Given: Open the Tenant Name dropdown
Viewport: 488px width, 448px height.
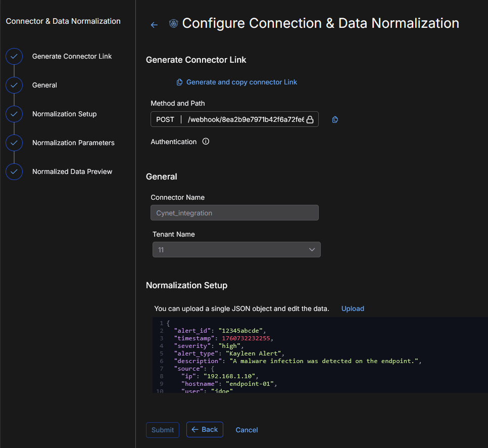Looking at the screenshot, I should click(236, 250).
